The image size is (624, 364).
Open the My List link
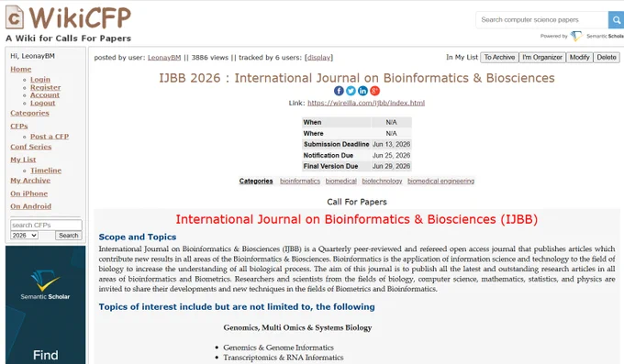point(23,160)
